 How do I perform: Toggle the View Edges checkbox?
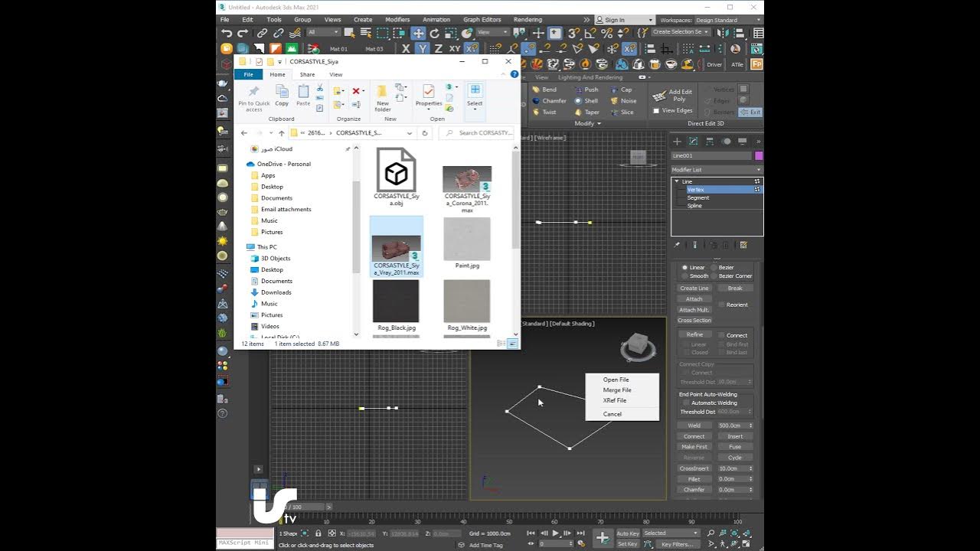[x=656, y=111]
